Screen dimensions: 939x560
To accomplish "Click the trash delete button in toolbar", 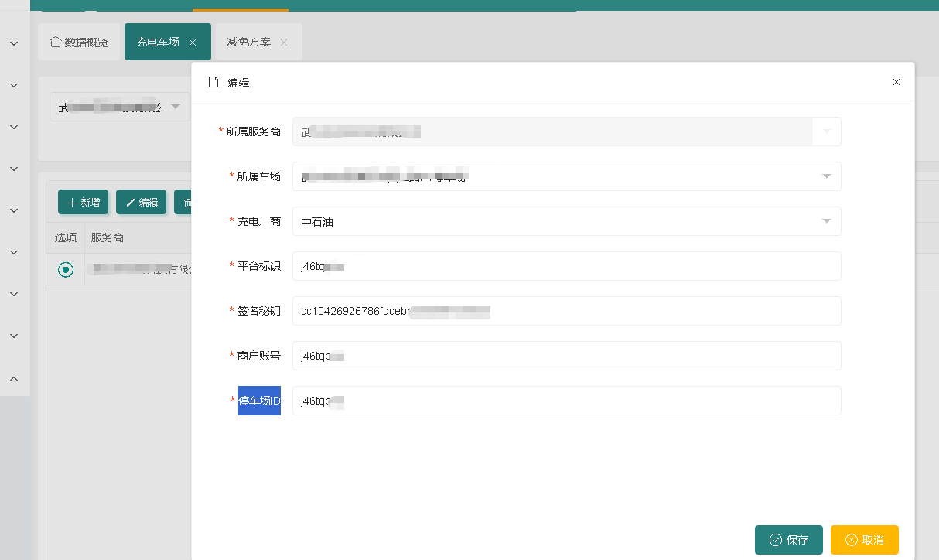I will pyautogui.click(x=184, y=203).
